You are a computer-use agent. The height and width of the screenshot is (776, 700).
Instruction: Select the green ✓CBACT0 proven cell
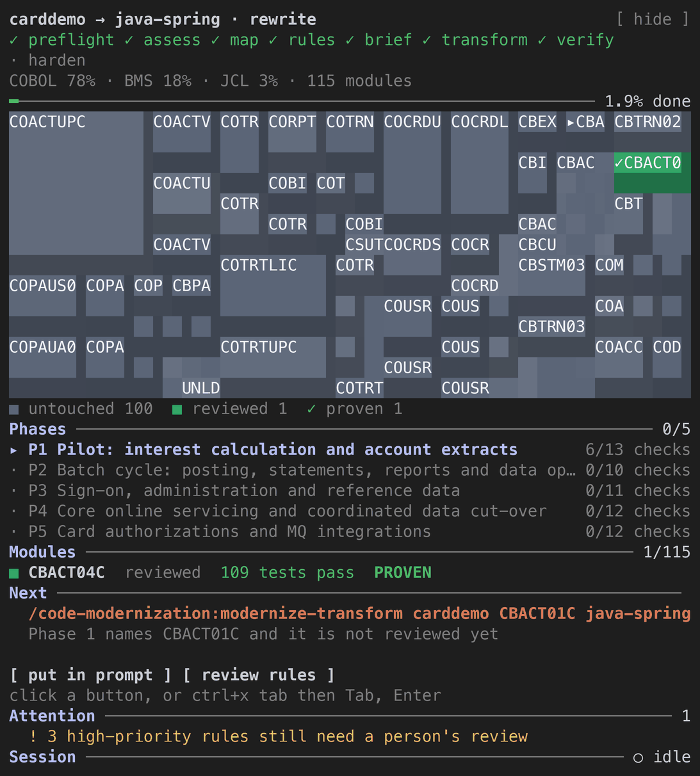653,173
